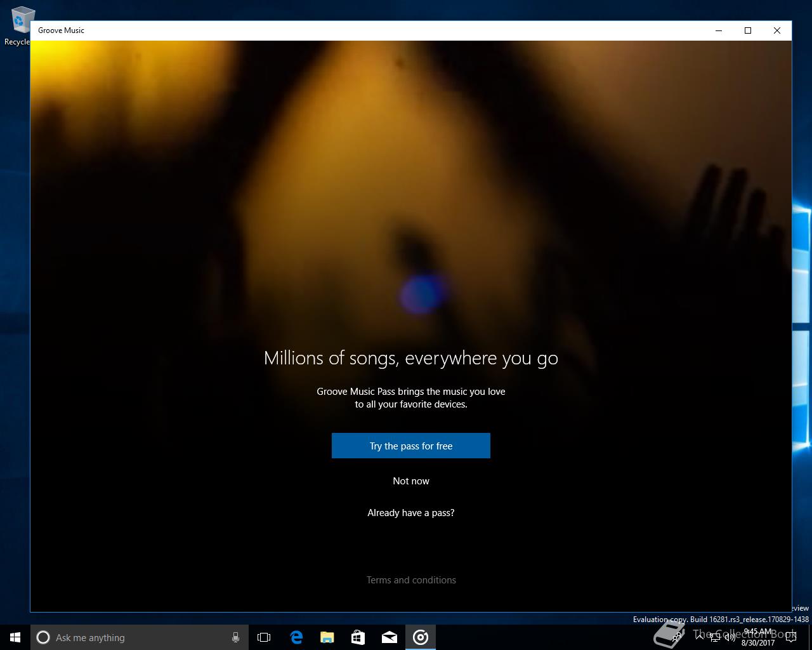Screen dimensions: 812x650
Task: Minimize the Groove Music window
Action: [719, 30]
